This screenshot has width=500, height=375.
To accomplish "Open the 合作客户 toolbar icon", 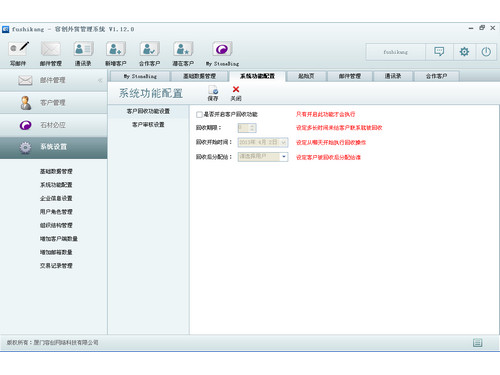I will pyautogui.click(x=149, y=53).
